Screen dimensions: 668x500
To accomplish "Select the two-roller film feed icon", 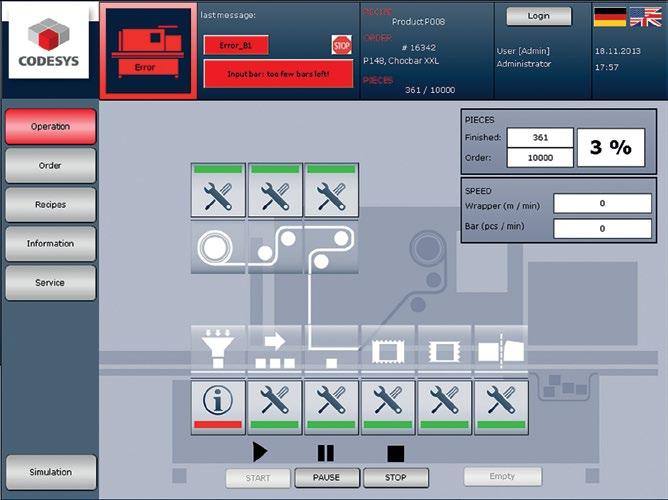I will 275,247.
